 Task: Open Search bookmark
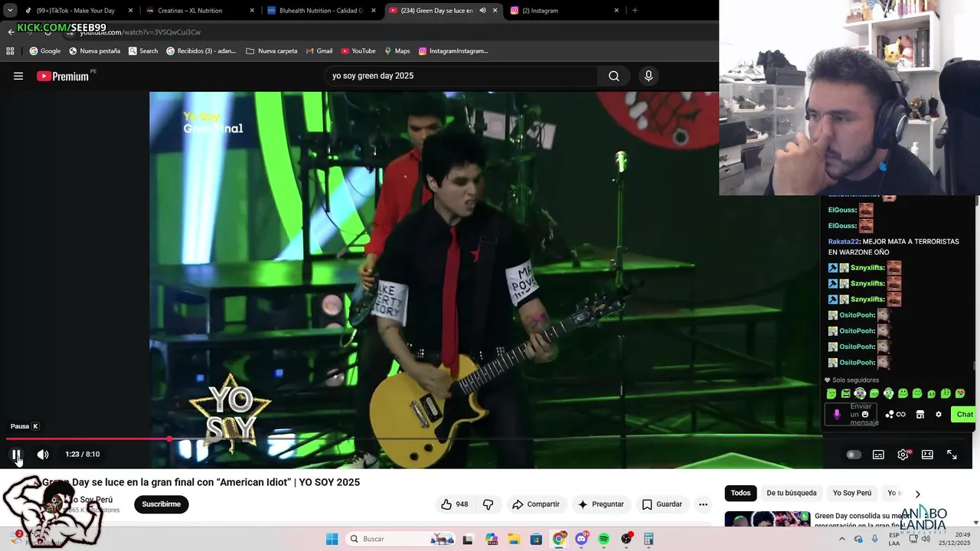pyautogui.click(x=142, y=51)
